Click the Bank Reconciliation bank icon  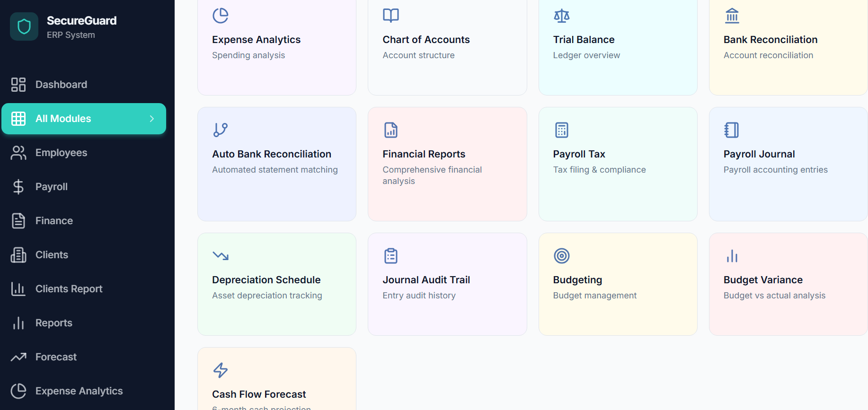pyautogui.click(x=732, y=16)
